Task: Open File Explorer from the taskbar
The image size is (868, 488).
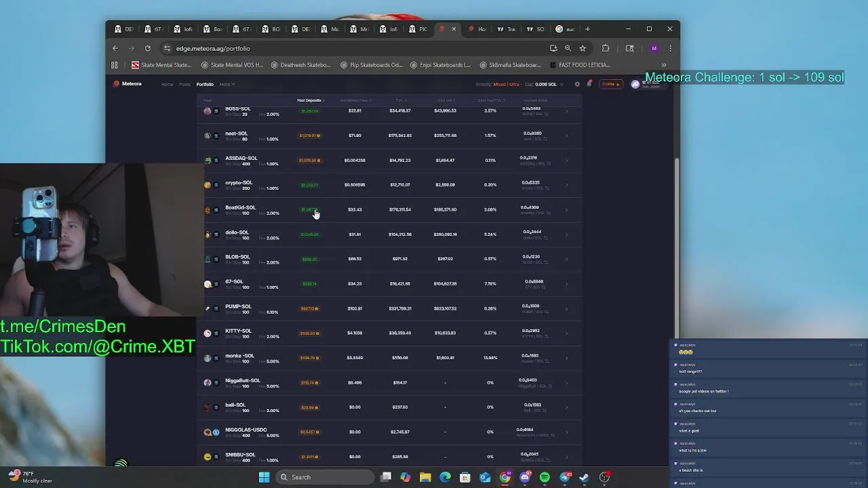Action: point(425,477)
